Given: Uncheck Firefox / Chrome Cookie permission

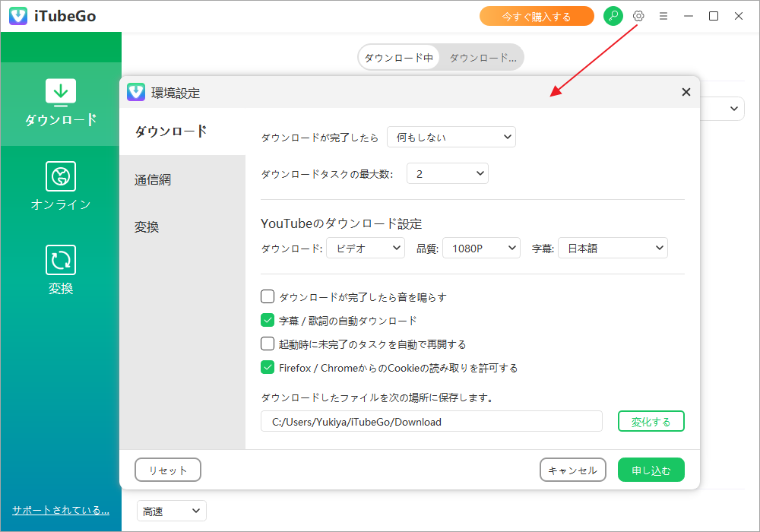Looking at the screenshot, I should click(268, 367).
